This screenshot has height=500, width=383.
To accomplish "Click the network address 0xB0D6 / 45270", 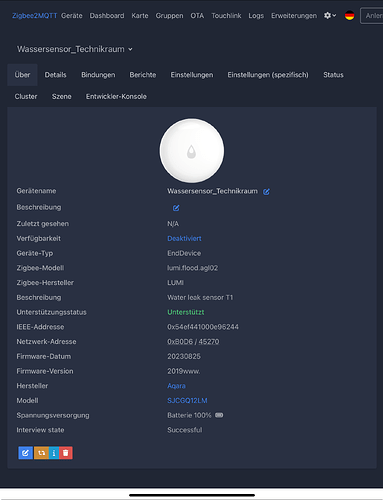I will [193, 342].
